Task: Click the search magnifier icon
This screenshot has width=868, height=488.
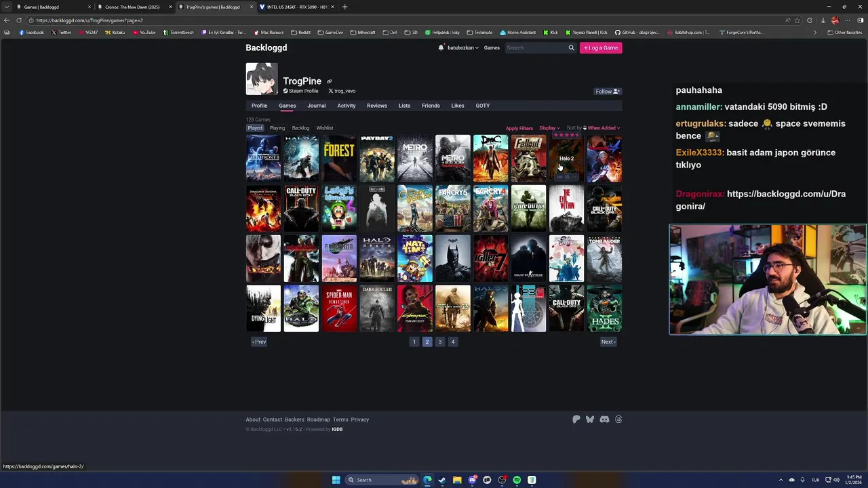Action: pos(571,47)
